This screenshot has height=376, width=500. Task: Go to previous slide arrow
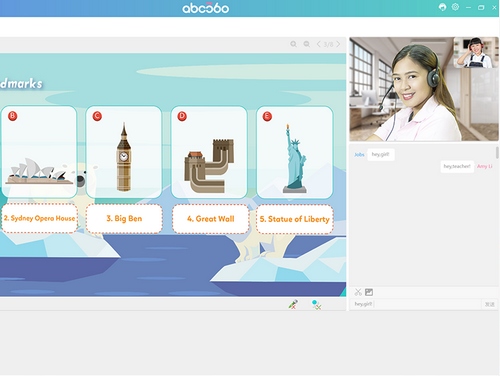[x=319, y=44]
